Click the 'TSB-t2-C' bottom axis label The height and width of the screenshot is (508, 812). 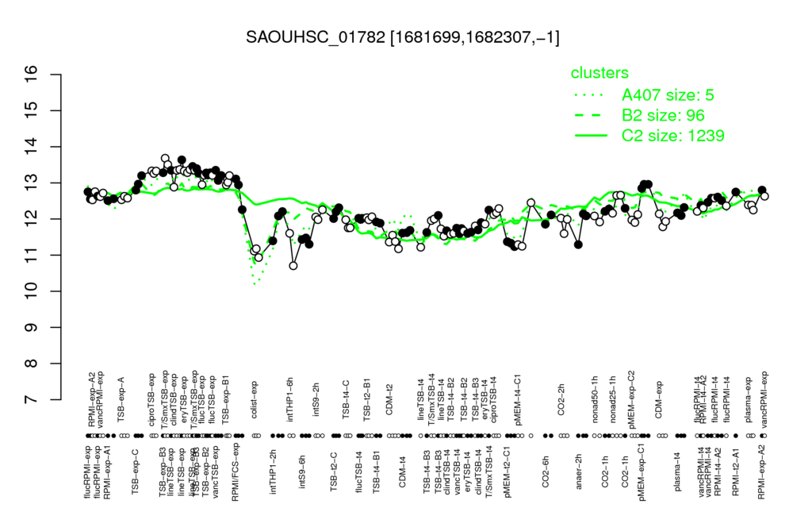tap(334, 471)
